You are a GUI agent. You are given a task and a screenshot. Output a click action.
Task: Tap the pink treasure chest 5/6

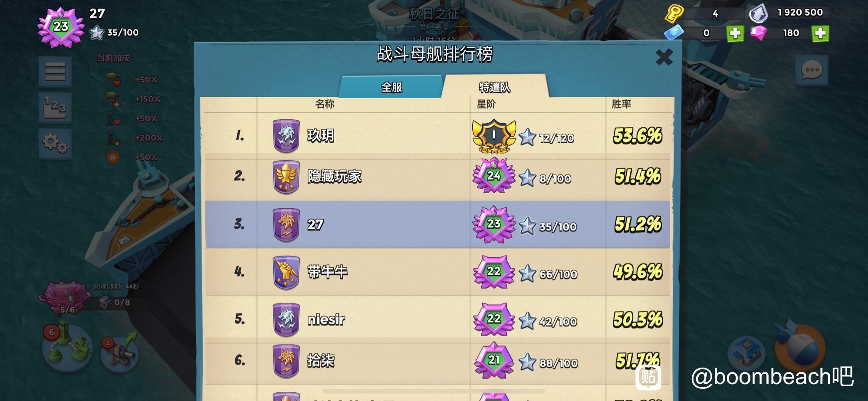[x=65, y=297]
